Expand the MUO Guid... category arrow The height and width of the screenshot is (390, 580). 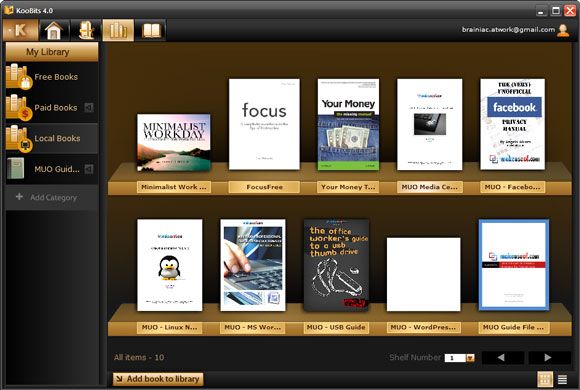tap(89, 169)
